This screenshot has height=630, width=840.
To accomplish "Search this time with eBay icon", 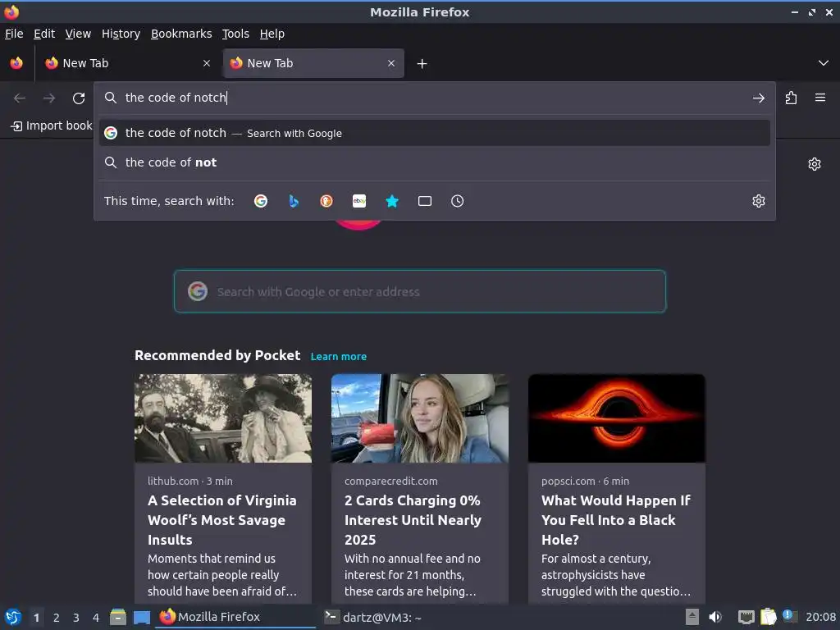I will [x=359, y=201].
